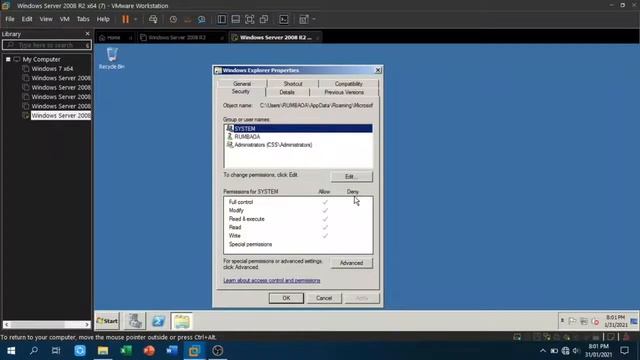640x360 pixels.
Task: Switch to Unity mode icon
Action: [x=264, y=19]
